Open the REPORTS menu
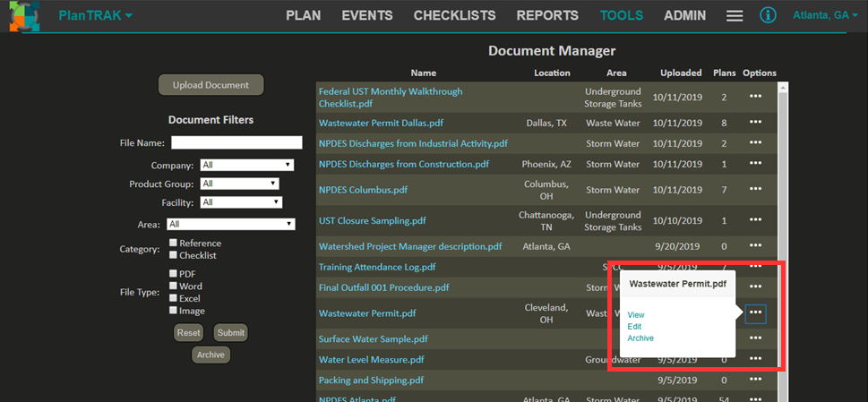Image resolution: width=868 pixels, height=402 pixels. point(547,15)
